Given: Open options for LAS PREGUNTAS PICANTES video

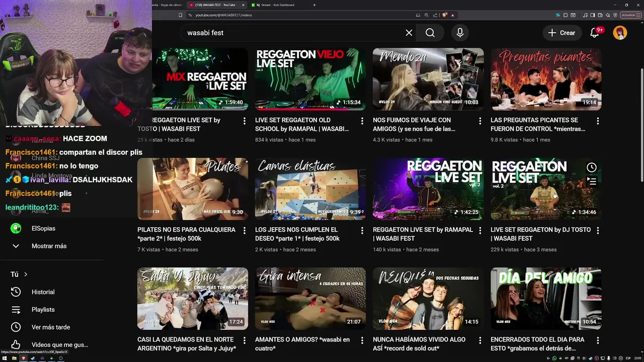Looking at the screenshot, I should coord(598,121).
